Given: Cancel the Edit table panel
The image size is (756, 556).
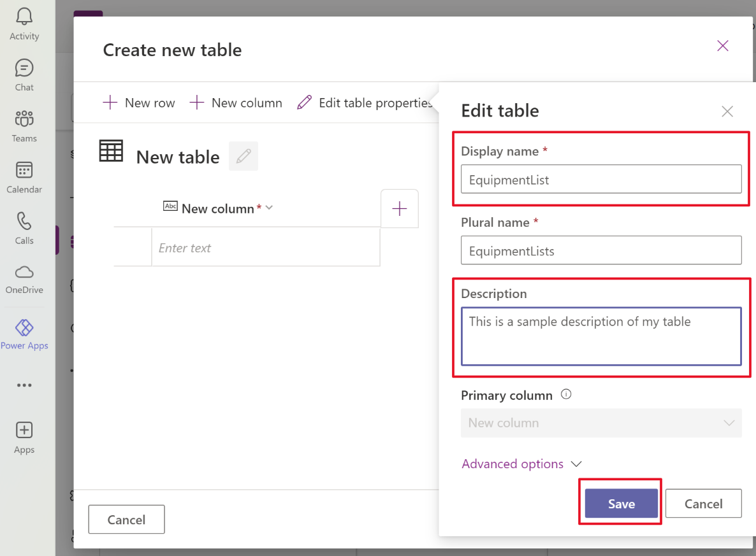Looking at the screenshot, I should pos(703,504).
